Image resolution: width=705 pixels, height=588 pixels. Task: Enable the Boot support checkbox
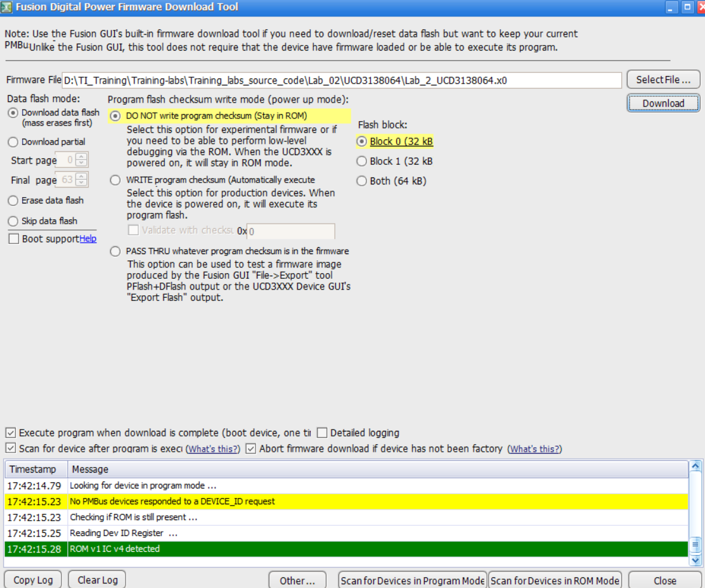coord(14,238)
